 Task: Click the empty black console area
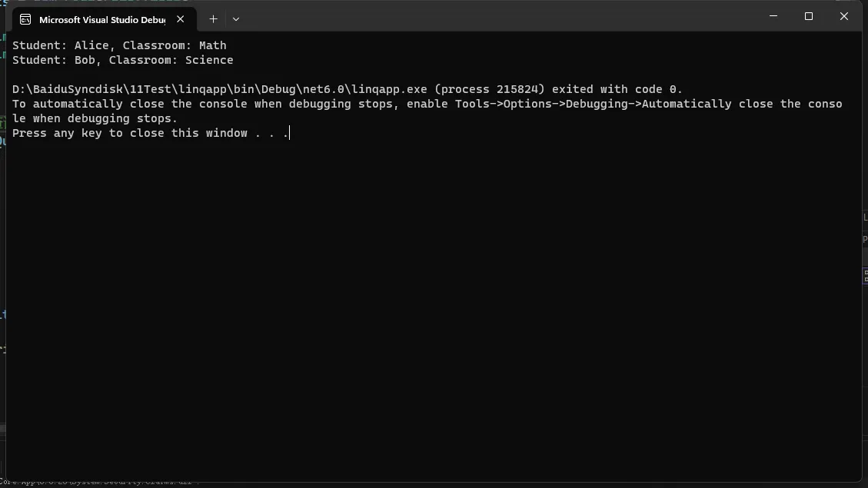pos(432,310)
